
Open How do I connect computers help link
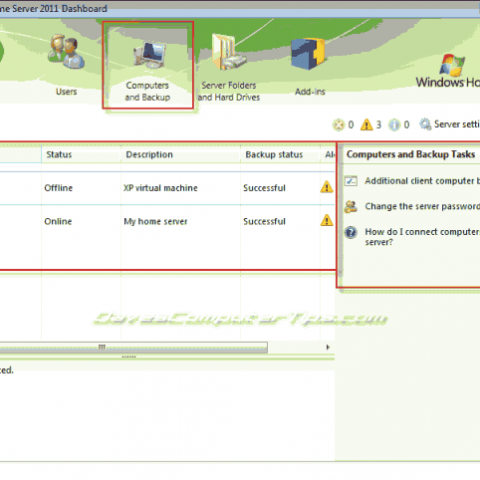tap(422, 237)
